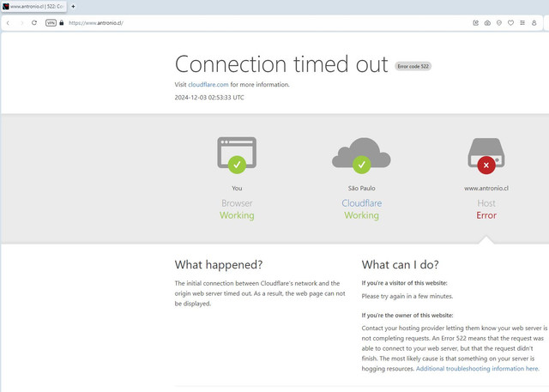Click 'If you're a visitor of this website:'
The width and height of the screenshot is (549, 392).
[404, 283]
